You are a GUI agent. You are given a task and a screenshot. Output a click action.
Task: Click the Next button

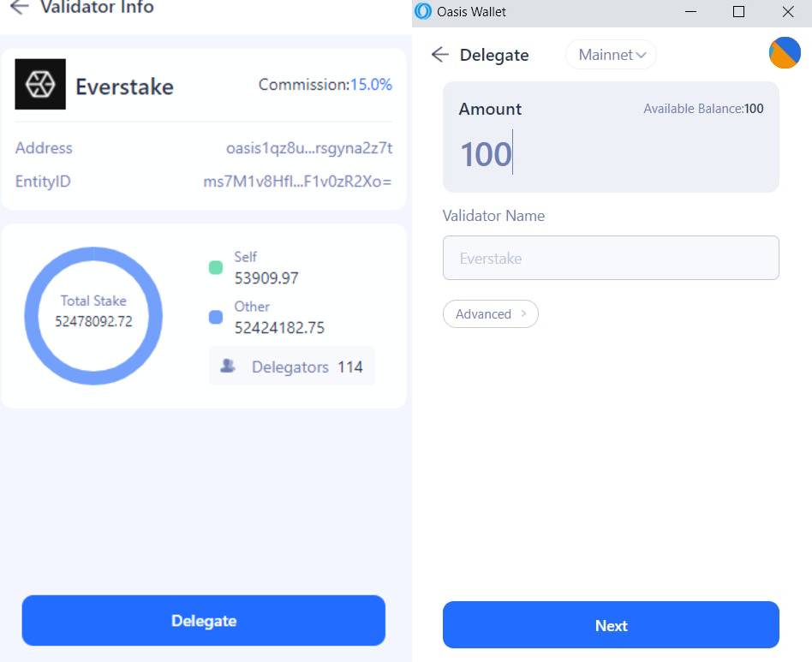611,624
